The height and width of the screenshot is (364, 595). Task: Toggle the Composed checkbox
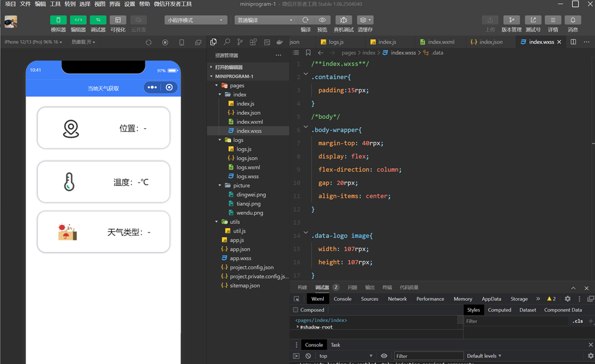(296, 310)
